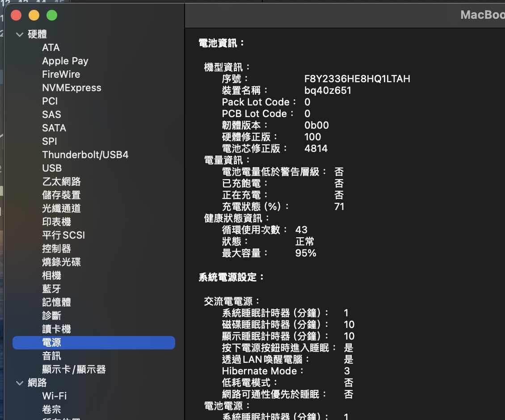Click the green fullscreen window button
505x420 pixels.
tap(52, 16)
